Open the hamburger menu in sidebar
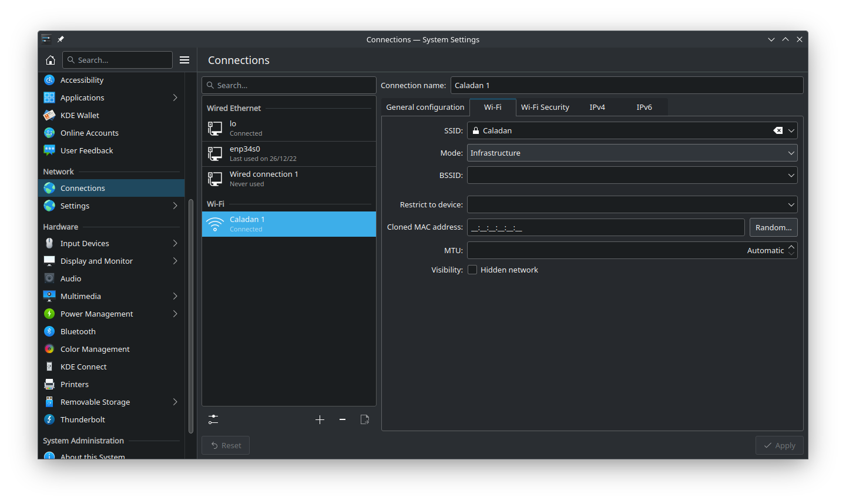 [184, 60]
